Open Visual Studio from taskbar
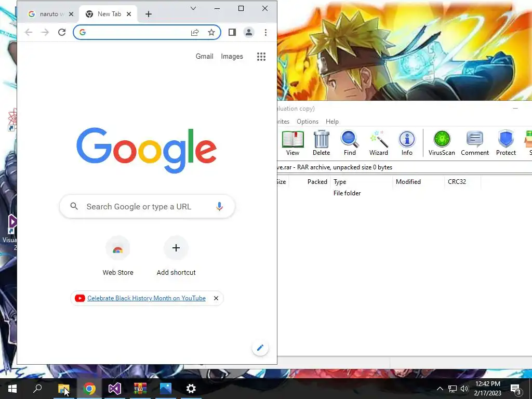Screen dimensions: 532x399 coord(115,389)
